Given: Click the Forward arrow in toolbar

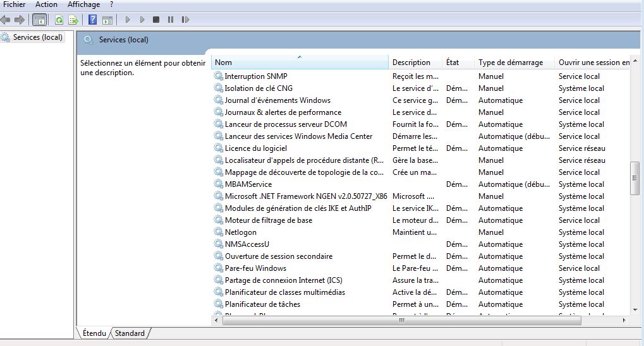Looking at the screenshot, I should 20,20.
